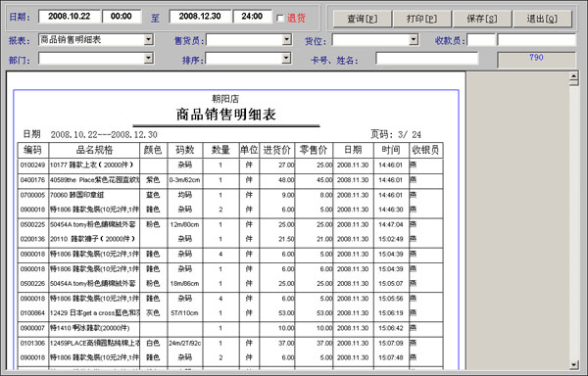This screenshot has width=588, height=376.
Task: Click the 保存[S] save button
Action: 482,19
